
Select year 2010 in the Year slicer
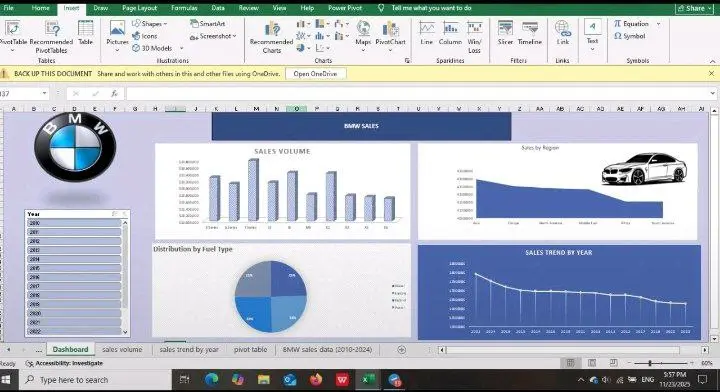click(x=74, y=223)
